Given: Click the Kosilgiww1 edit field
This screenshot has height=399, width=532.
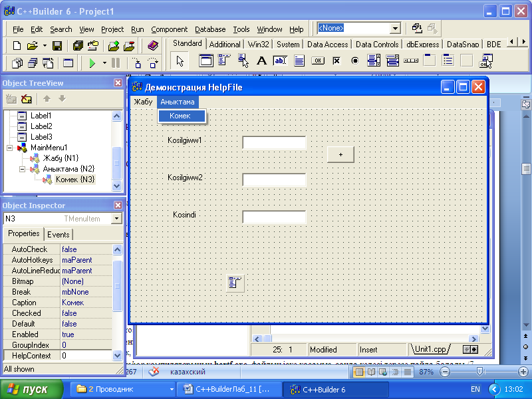Looking at the screenshot, I should point(274,142).
